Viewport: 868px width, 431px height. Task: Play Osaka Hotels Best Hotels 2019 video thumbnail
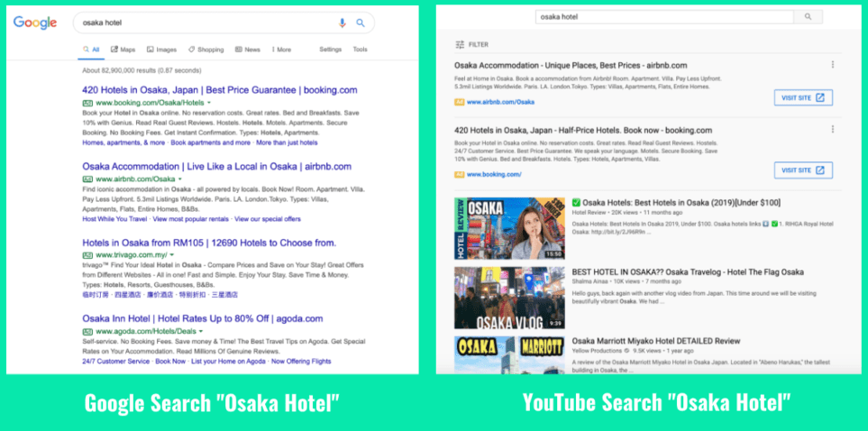(x=510, y=228)
